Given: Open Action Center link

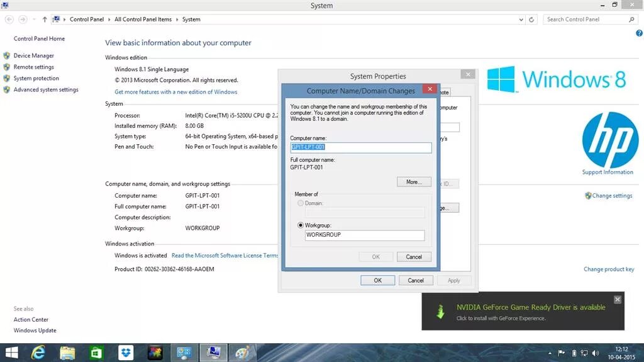Looking at the screenshot, I should [x=31, y=320].
